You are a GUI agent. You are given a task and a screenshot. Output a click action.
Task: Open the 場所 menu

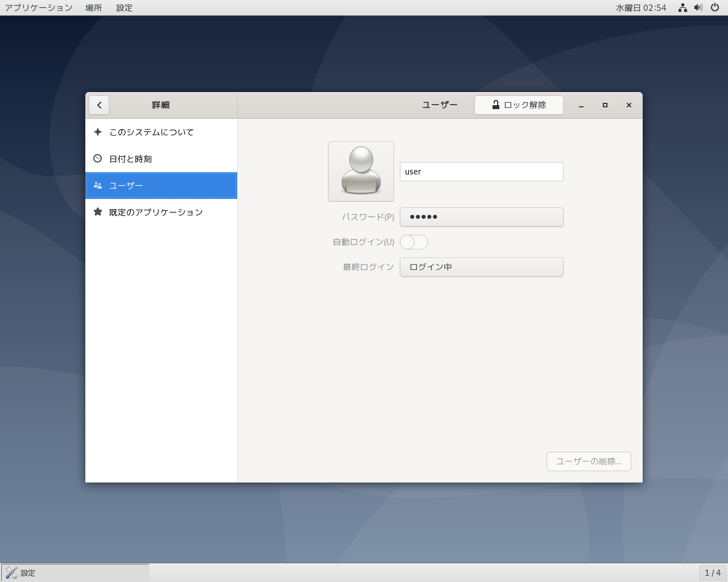(94, 8)
